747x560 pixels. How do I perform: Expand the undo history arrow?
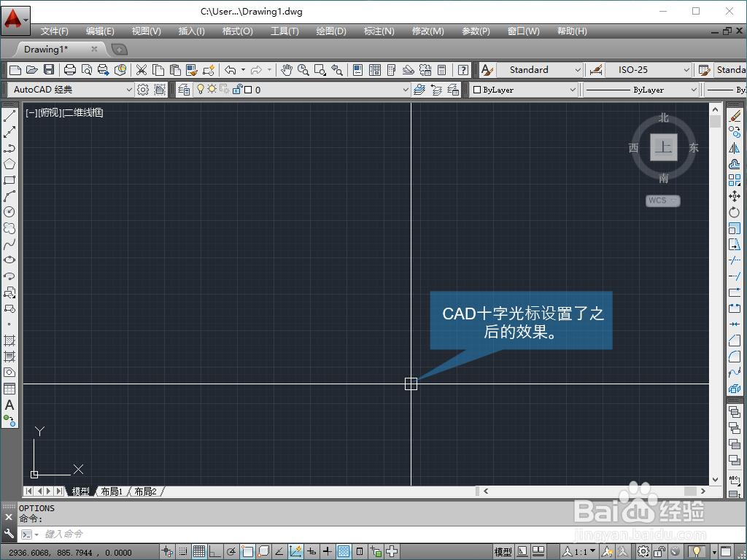point(244,70)
